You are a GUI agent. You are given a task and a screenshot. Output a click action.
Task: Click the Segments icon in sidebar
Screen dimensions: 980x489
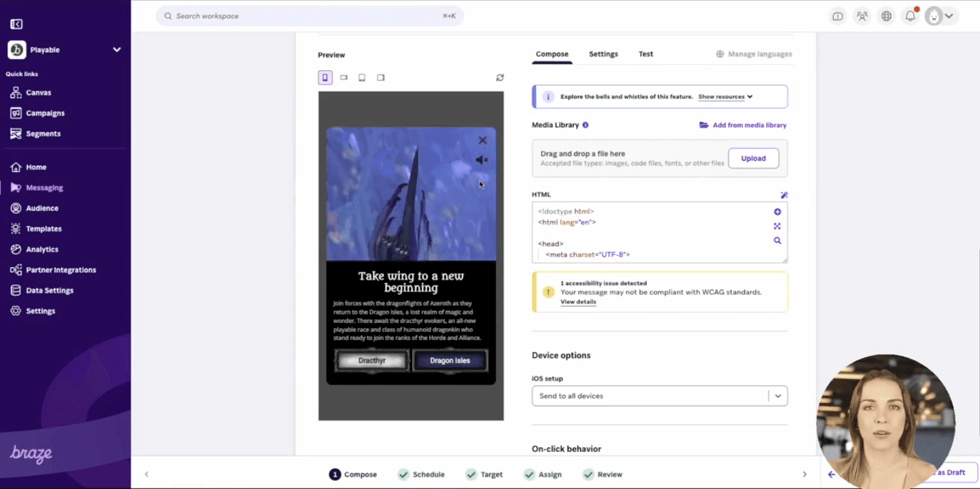(16, 134)
